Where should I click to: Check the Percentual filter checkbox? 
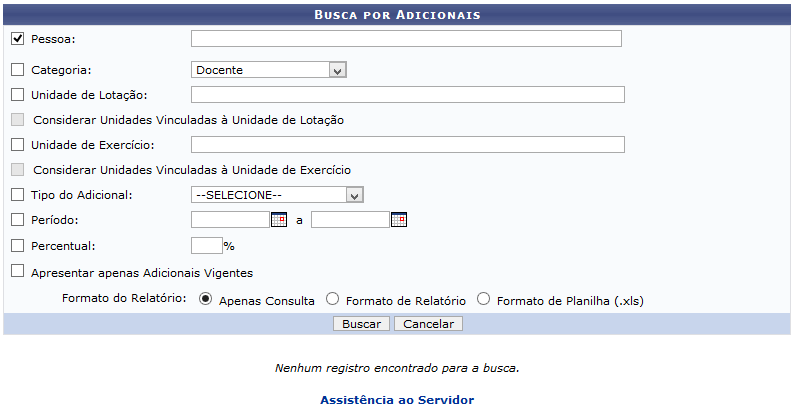17,245
